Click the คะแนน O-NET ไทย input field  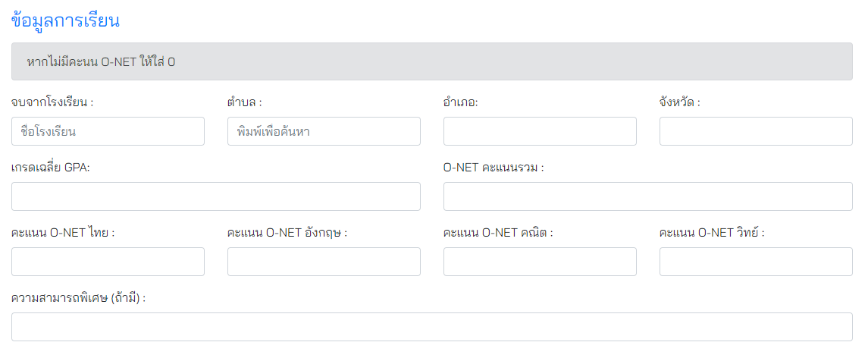click(108, 262)
